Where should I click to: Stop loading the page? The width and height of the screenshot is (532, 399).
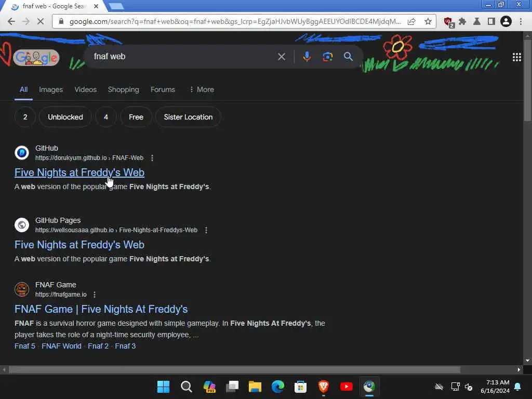click(x=41, y=21)
